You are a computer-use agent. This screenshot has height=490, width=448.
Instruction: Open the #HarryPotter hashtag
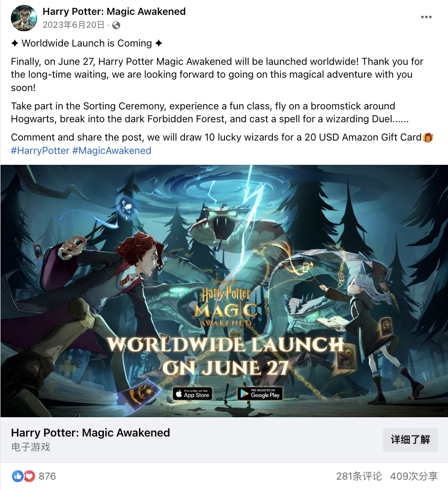tap(40, 150)
